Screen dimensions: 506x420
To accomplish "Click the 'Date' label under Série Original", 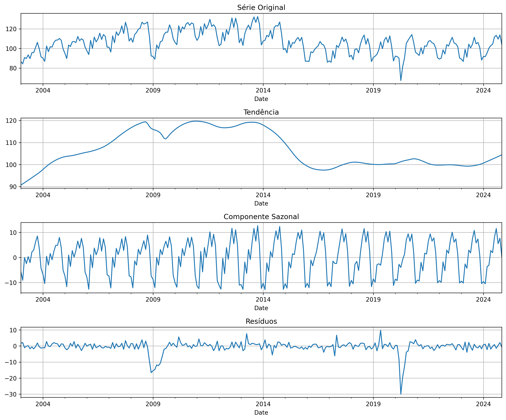I will click(261, 99).
